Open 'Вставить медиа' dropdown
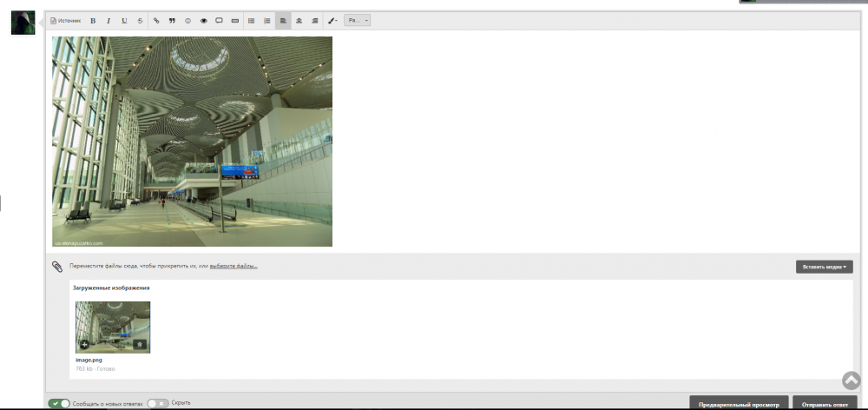This screenshot has height=410, width=868. pyautogui.click(x=824, y=267)
